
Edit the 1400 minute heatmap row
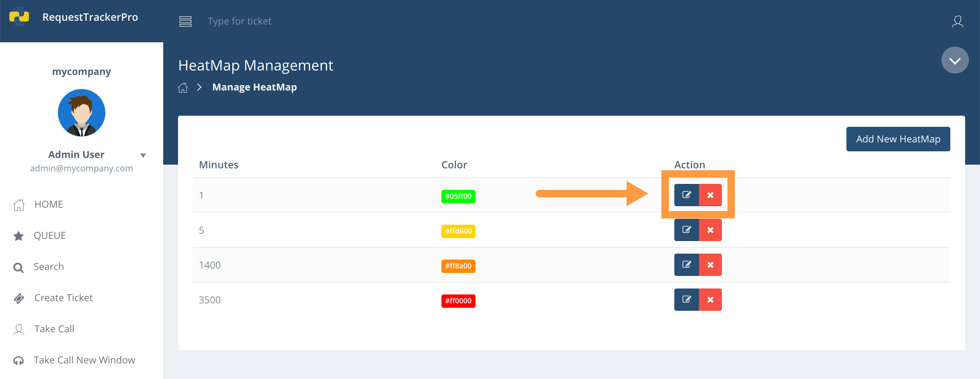tap(686, 265)
